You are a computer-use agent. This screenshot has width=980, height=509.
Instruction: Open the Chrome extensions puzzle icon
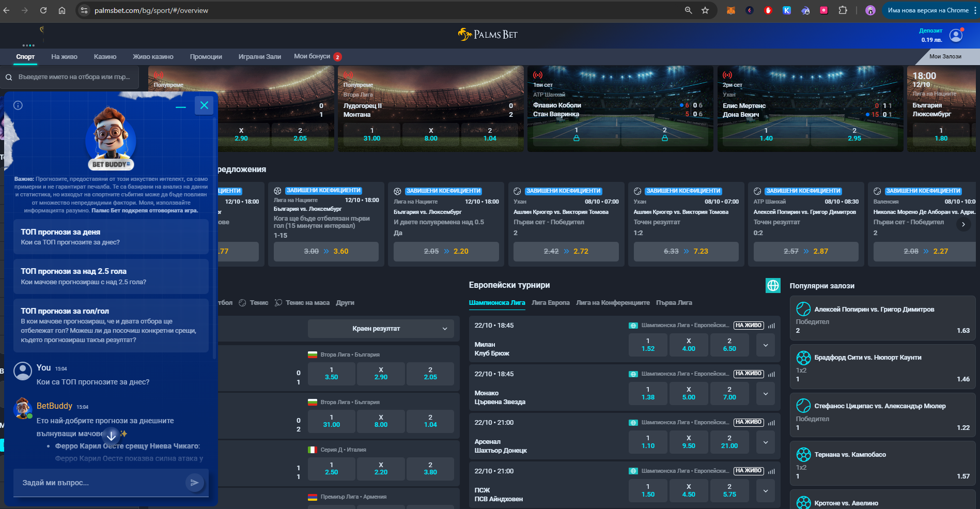[843, 10]
